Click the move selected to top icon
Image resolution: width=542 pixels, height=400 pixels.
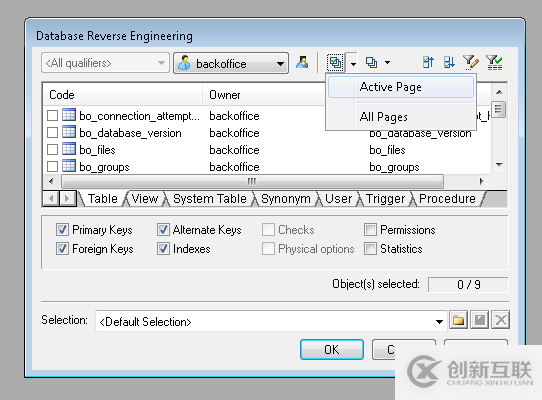[428, 63]
